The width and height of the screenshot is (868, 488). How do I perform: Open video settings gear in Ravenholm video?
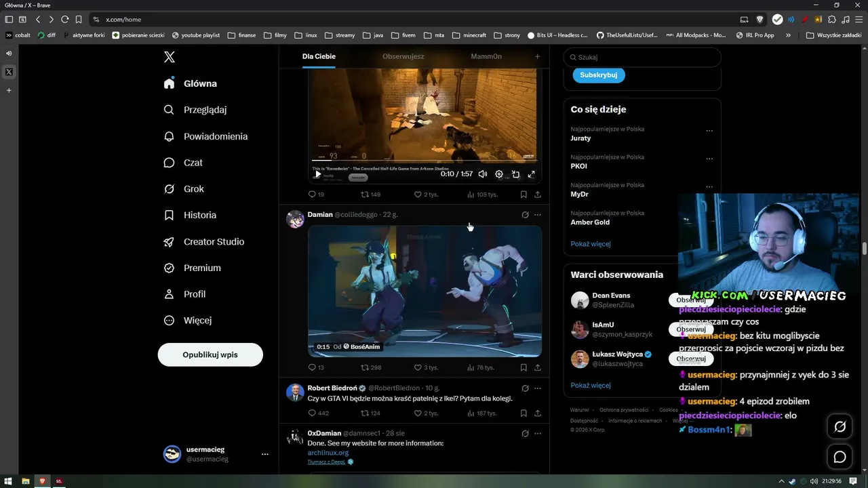click(x=499, y=174)
